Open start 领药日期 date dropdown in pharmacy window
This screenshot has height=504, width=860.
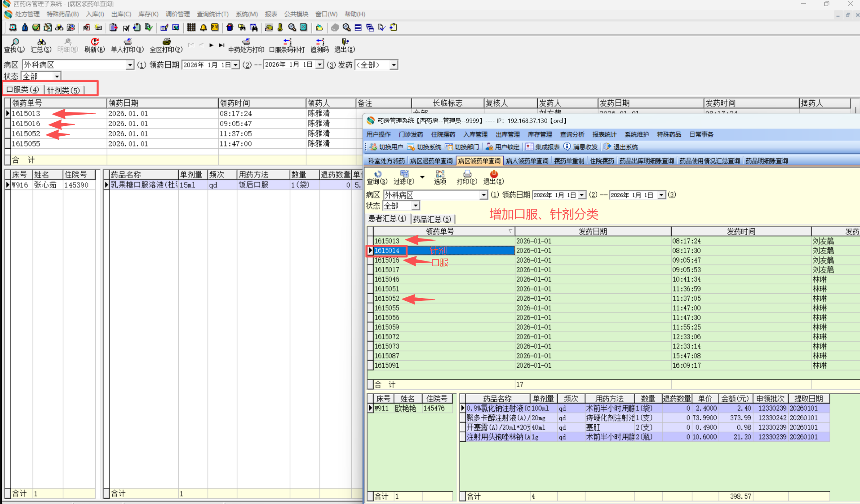click(x=582, y=195)
